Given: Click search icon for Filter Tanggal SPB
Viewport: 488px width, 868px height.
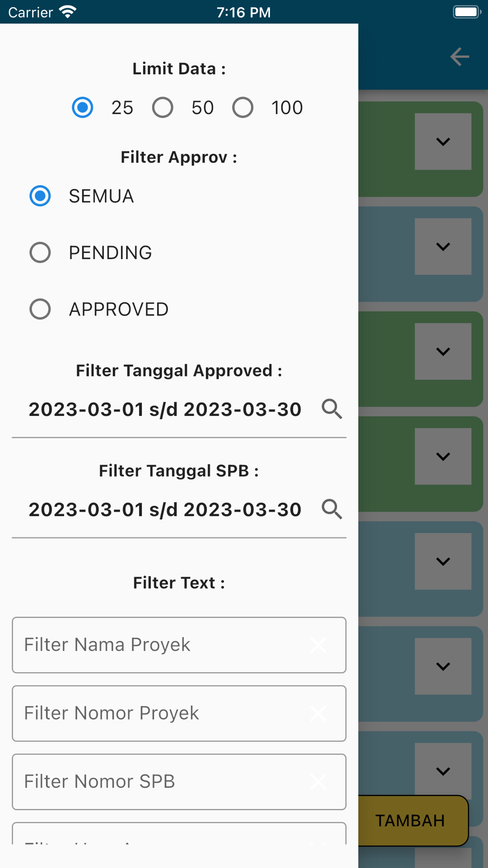Looking at the screenshot, I should click(x=332, y=509).
